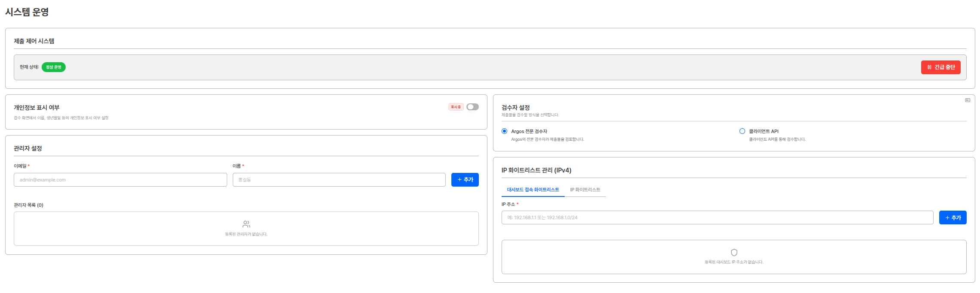
Task: Focus the 이름 input field
Action: [x=339, y=180]
